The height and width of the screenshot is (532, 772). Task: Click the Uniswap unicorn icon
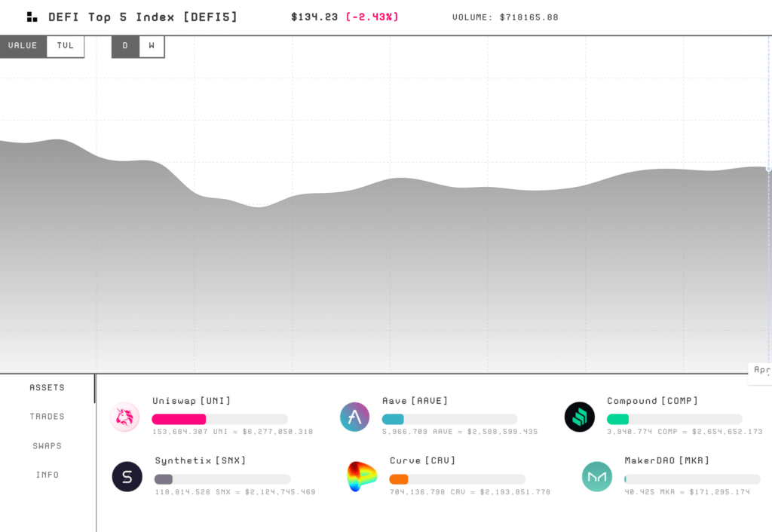pos(124,417)
